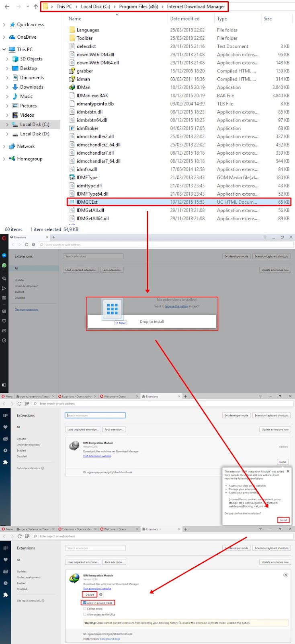
Task: Open the snapshot camera in the Opera sidebar
Action: pyautogui.click(x=4, y=298)
